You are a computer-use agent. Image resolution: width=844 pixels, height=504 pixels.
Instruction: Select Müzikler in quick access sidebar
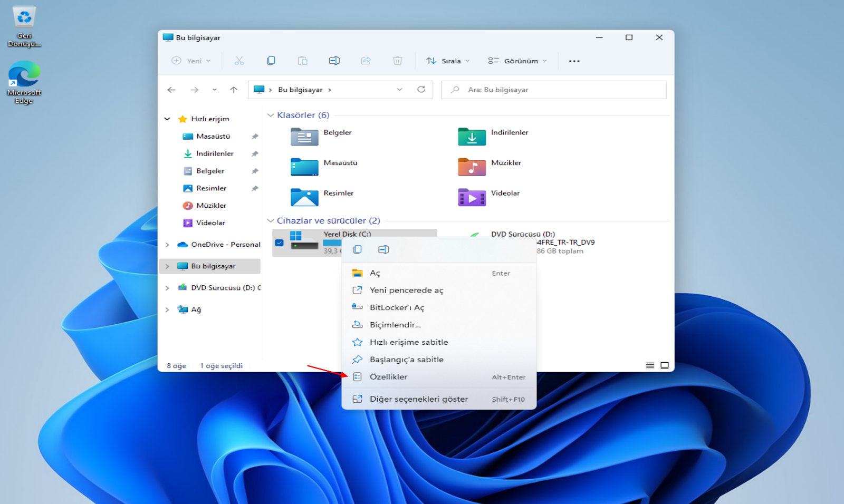pos(211,206)
